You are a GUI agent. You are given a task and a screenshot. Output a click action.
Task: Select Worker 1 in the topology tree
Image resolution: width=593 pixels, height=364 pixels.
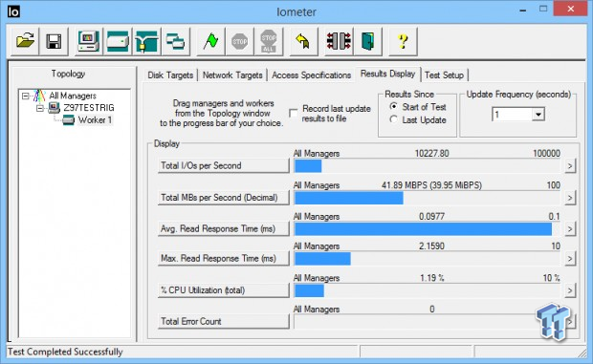[x=95, y=120]
